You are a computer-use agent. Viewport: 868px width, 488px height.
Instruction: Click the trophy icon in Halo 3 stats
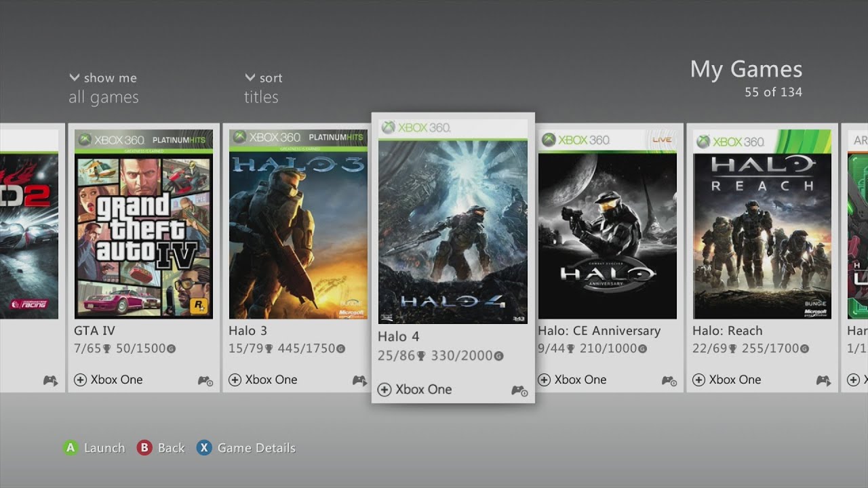pos(269,349)
